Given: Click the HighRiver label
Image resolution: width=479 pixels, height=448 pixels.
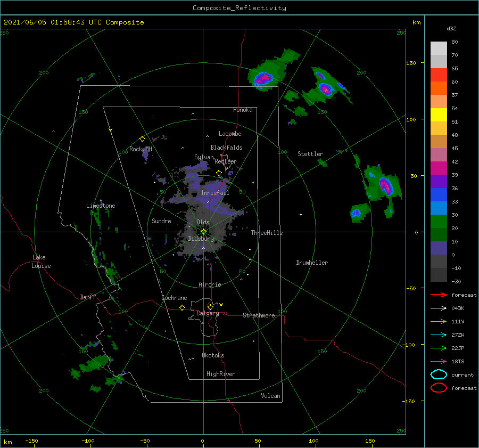Looking at the screenshot, I should [x=221, y=374].
